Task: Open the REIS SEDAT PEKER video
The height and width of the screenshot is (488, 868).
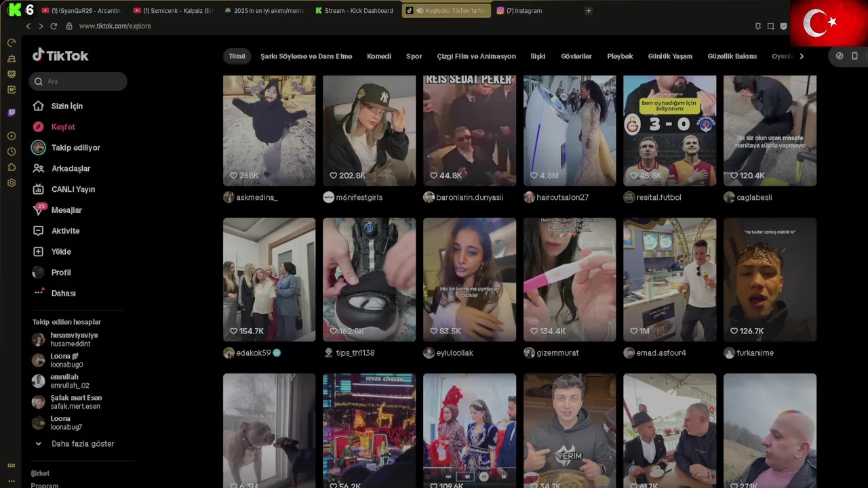Action: point(469,130)
